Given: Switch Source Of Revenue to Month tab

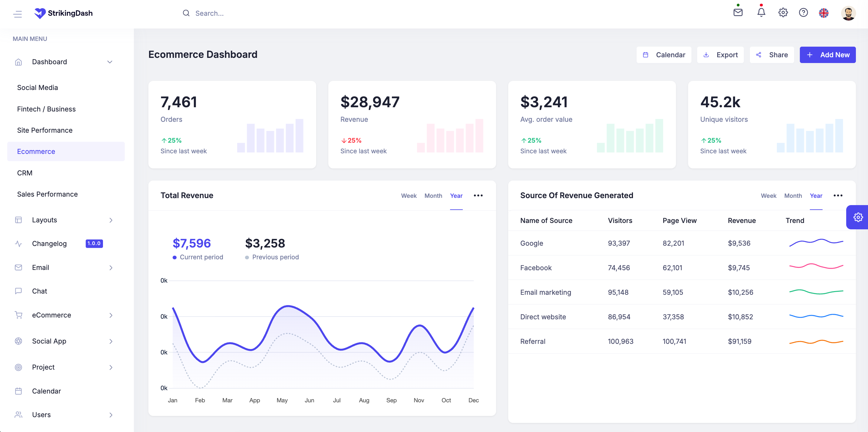Looking at the screenshot, I should coord(793,195).
